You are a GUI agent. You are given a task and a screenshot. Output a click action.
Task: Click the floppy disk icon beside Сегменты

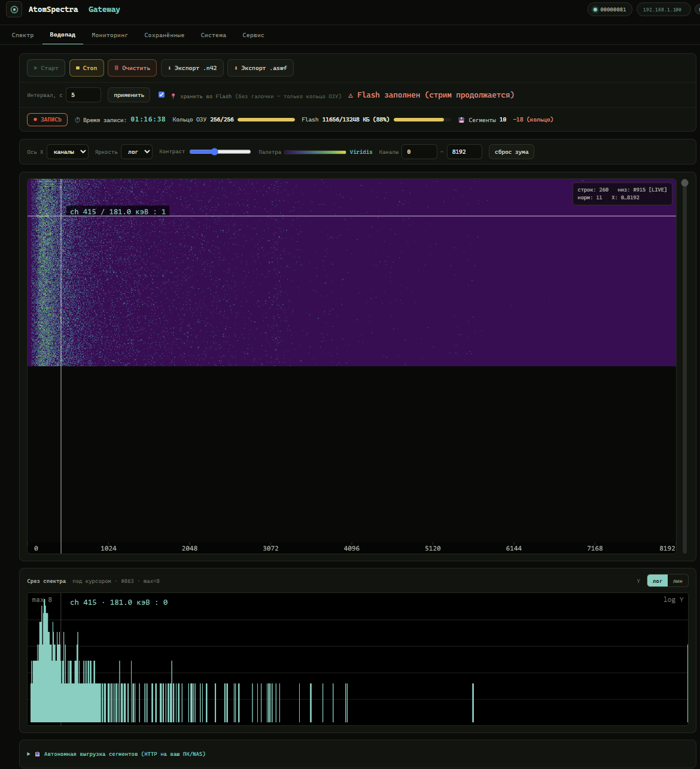click(x=461, y=120)
